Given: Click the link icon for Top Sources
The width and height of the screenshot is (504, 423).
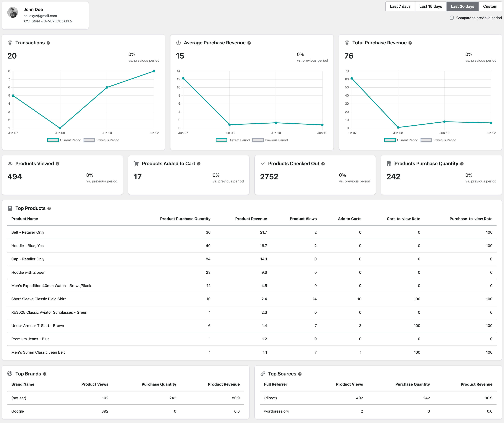Looking at the screenshot, I should tap(263, 374).
